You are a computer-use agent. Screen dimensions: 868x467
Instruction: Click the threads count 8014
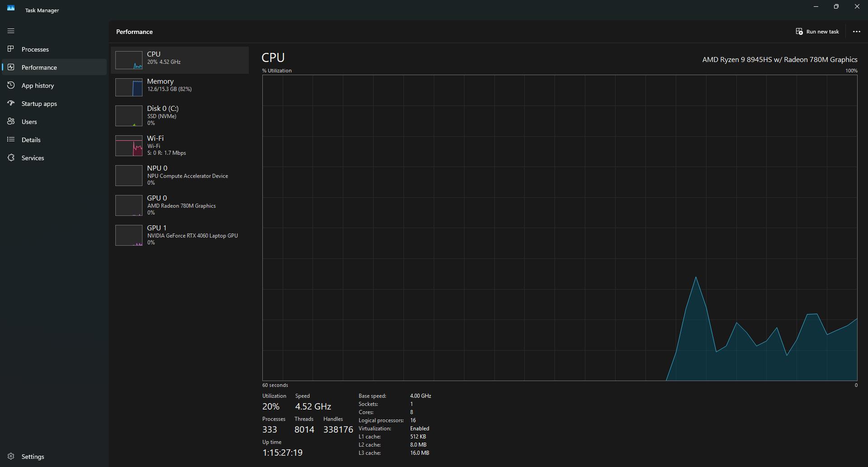(304, 429)
